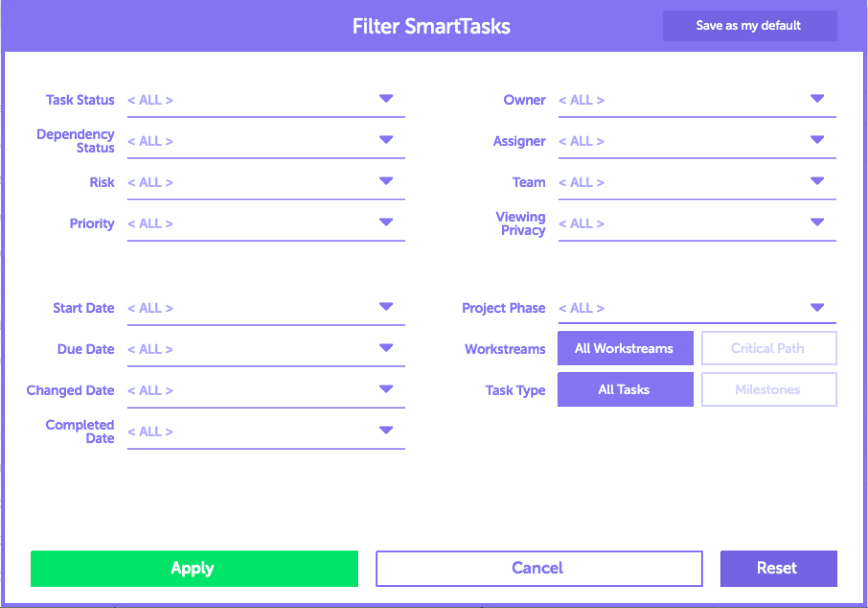Click Save as my default
Screen dimensions: 868x608
pos(749,26)
